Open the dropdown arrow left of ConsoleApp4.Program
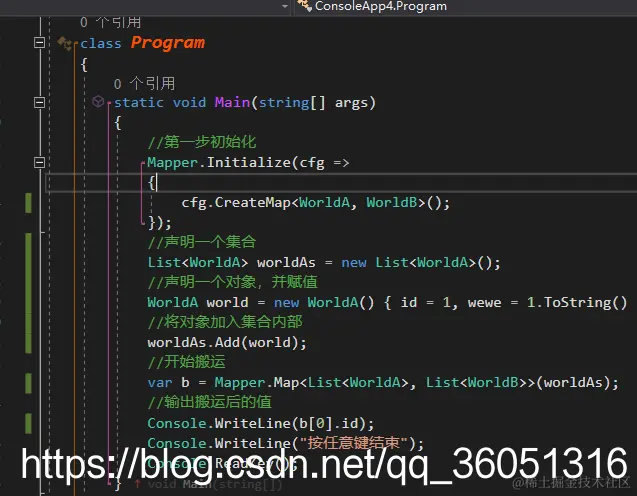 coord(285,6)
